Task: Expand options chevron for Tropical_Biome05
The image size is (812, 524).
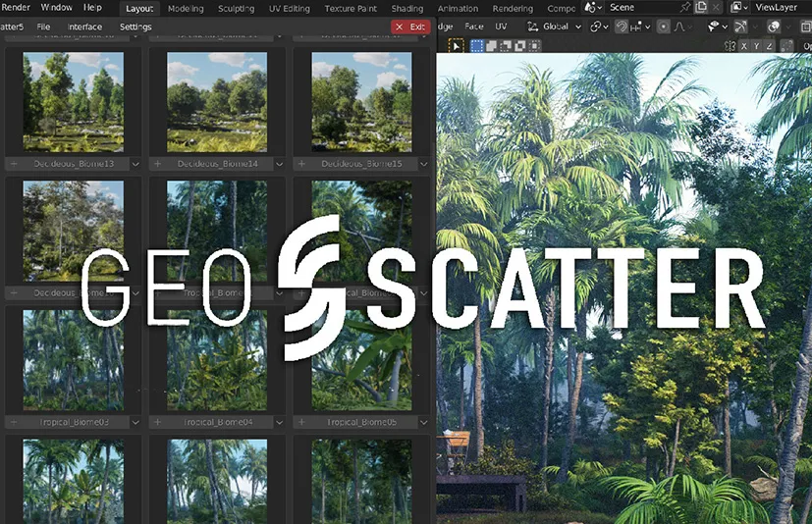Action: click(423, 423)
